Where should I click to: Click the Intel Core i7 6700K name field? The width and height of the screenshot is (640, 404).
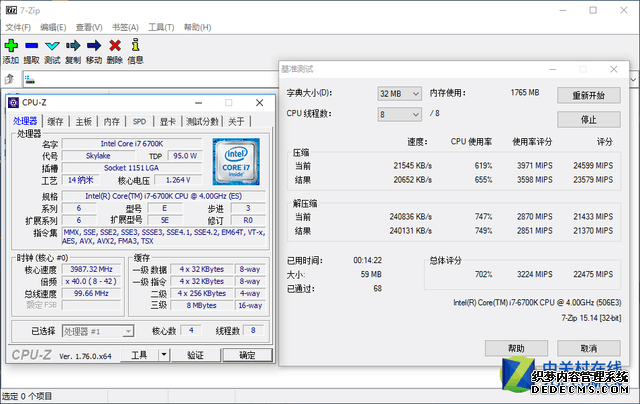pyautogui.click(x=132, y=144)
